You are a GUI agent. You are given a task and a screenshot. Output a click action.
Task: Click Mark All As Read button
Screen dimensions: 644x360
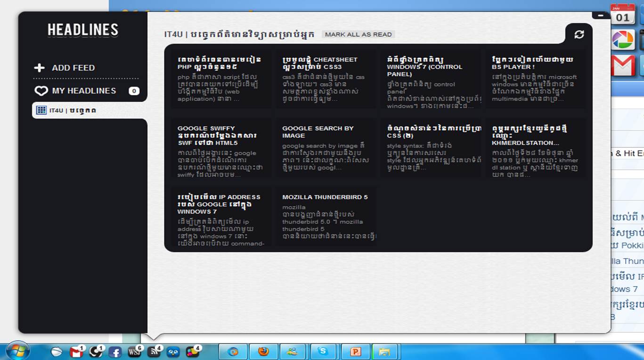click(358, 34)
